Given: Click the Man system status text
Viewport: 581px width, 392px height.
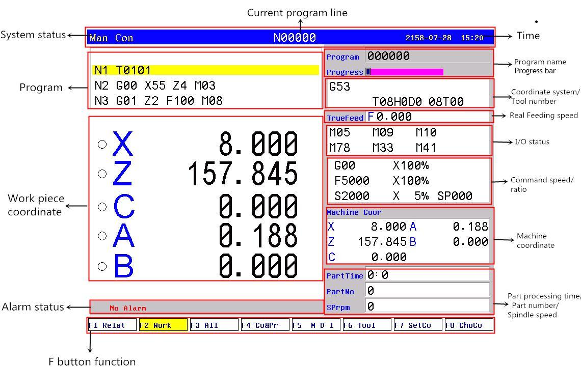Looking at the screenshot, I should tap(98, 38).
